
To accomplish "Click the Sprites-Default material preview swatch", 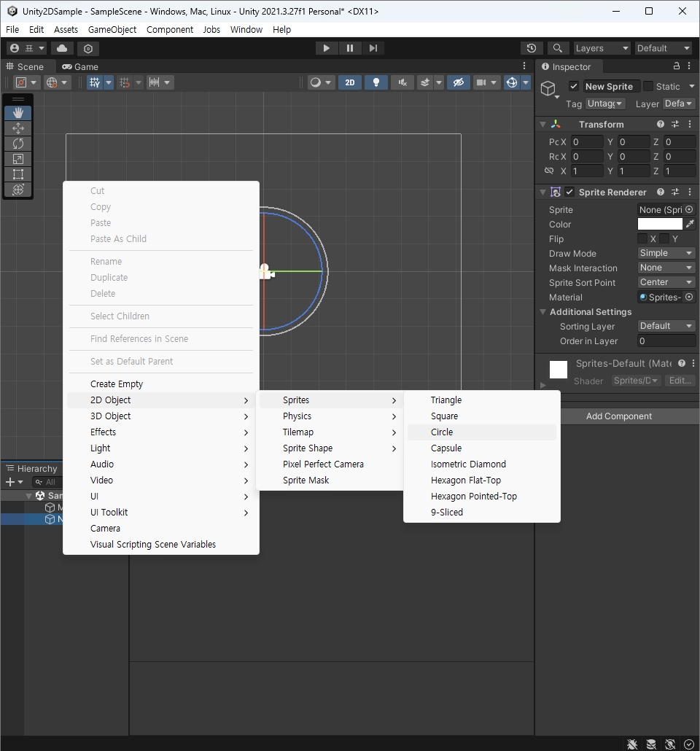I will pos(559,370).
